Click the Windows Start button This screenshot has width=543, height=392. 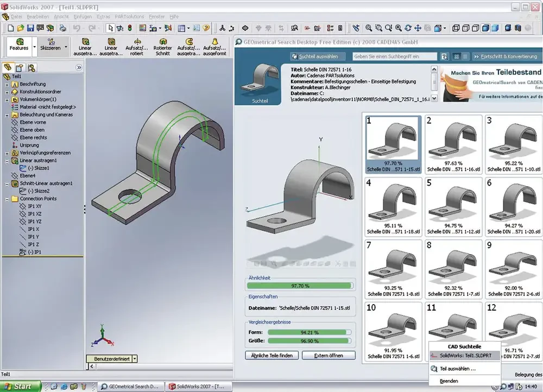pyautogui.click(x=20, y=386)
